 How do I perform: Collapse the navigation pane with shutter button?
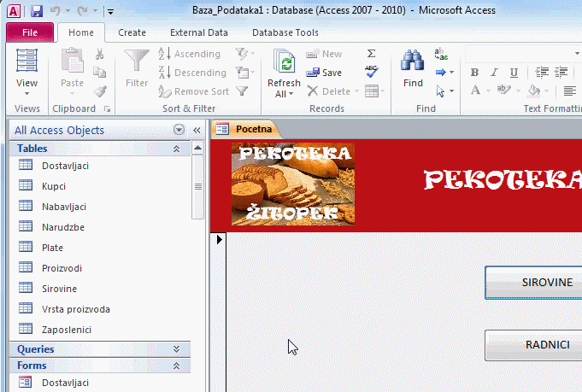[197, 130]
